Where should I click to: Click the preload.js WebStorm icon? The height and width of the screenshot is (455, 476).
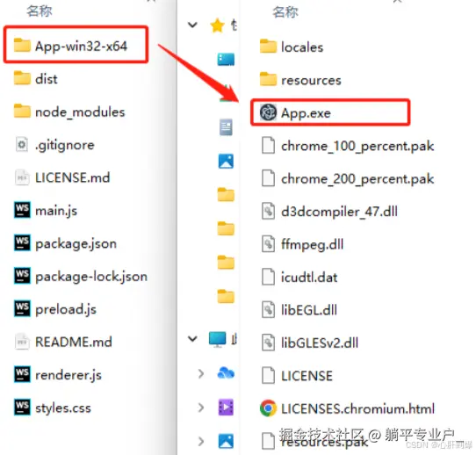pos(22,308)
